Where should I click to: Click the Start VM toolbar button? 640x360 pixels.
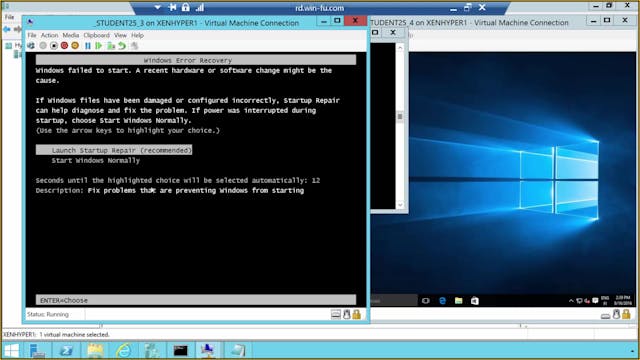[43, 46]
